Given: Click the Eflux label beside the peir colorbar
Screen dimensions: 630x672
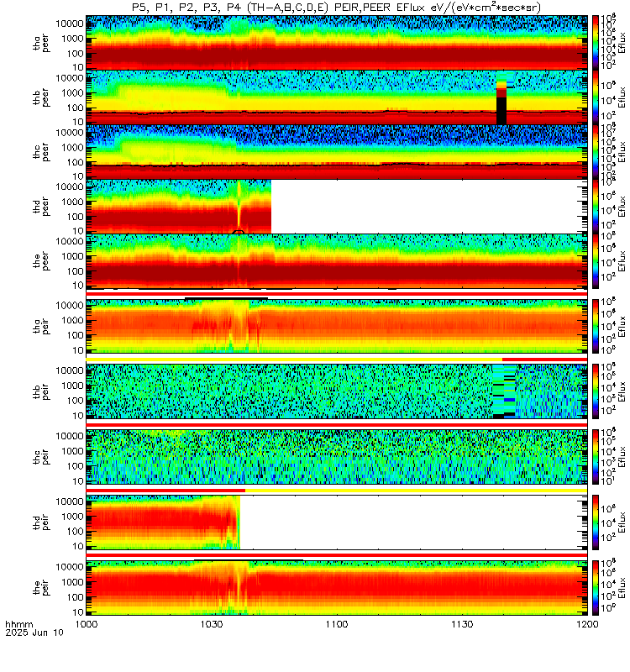Looking at the screenshot, I should pos(622,587).
